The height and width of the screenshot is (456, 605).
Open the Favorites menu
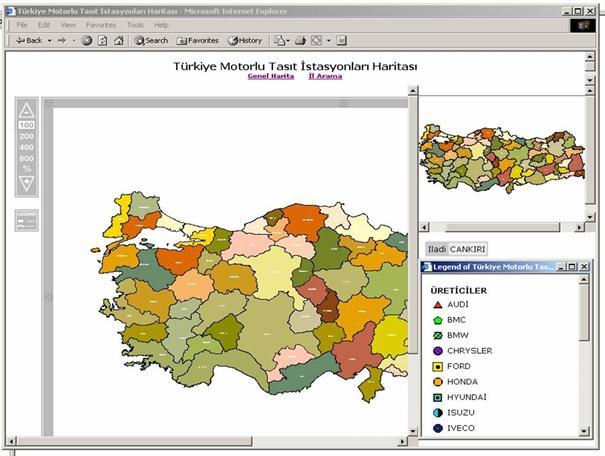pyautogui.click(x=100, y=24)
